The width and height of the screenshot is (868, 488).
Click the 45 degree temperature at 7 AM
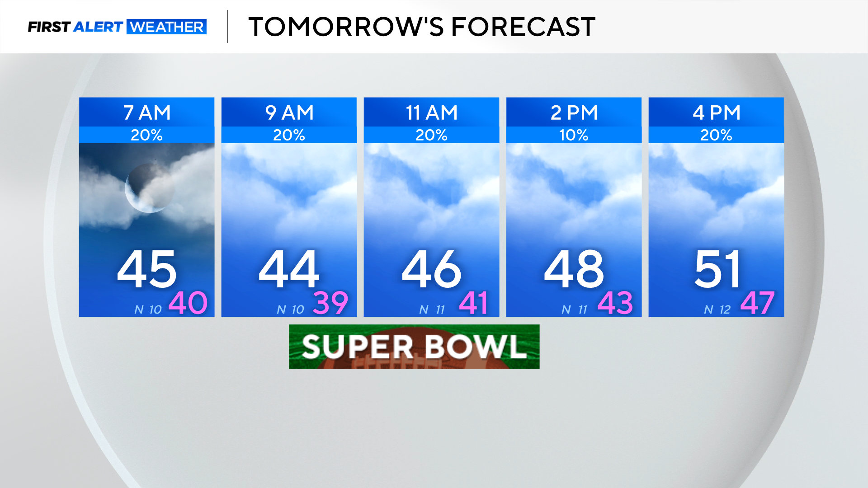click(x=146, y=269)
